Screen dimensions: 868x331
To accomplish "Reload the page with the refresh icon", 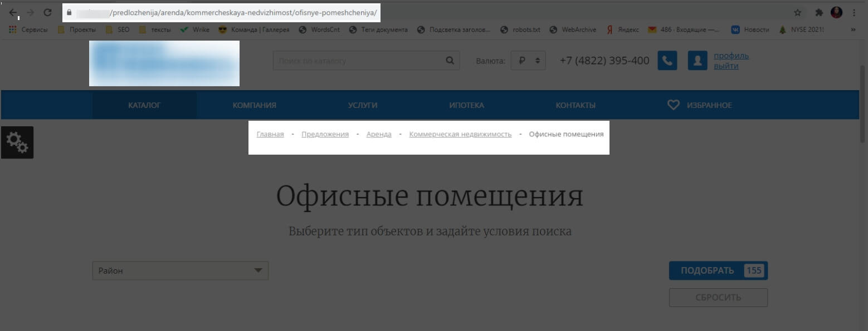I will pos(47,12).
